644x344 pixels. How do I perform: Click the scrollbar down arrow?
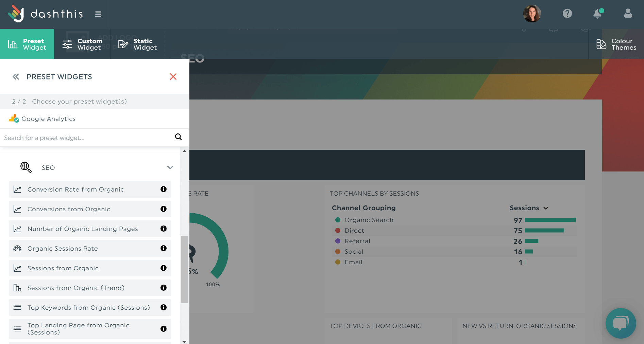pos(184,342)
